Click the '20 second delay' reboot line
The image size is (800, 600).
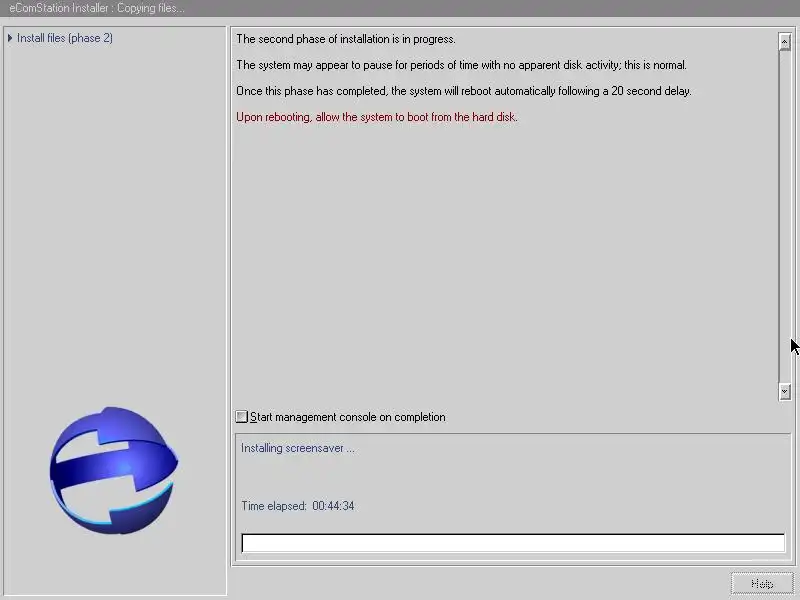click(x=463, y=91)
